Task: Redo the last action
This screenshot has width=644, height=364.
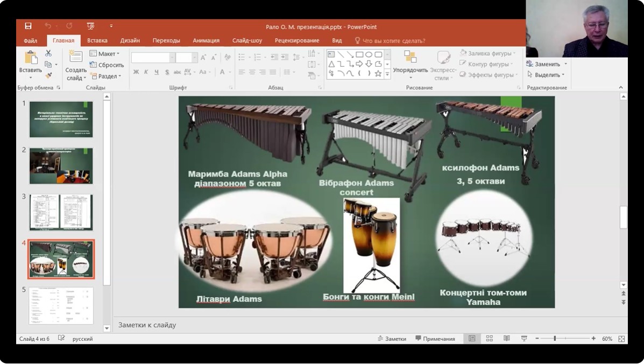Action: coord(69,26)
